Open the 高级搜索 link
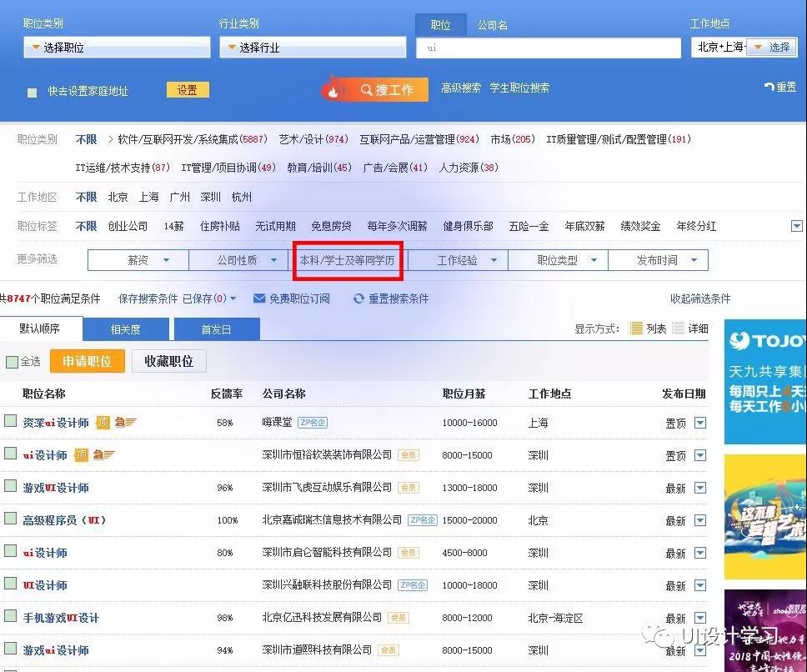Image resolution: width=807 pixels, height=672 pixels. tap(461, 88)
